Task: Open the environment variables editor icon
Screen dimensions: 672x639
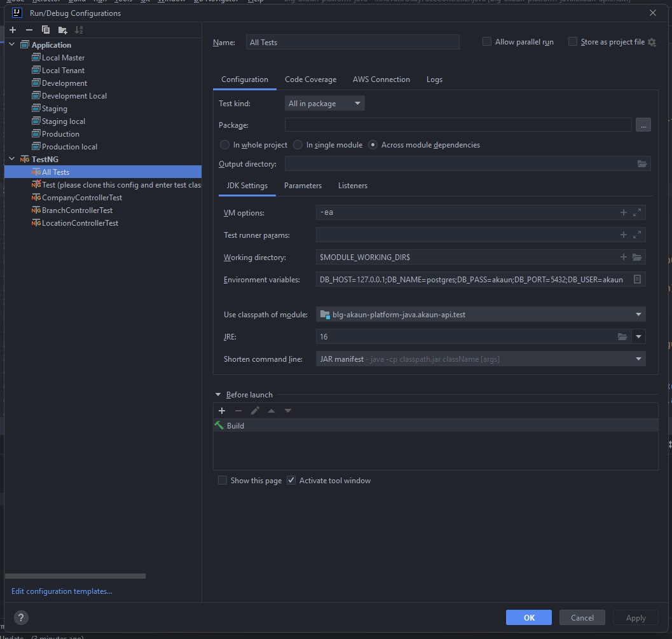Action: click(638, 279)
